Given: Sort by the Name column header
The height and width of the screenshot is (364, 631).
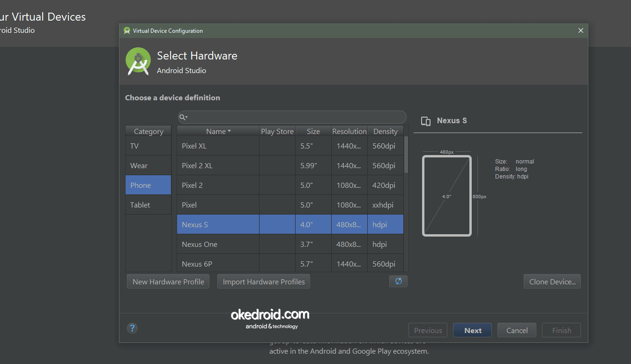Looking at the screenshot, I should pyautogui.click(x=218, y=131).
